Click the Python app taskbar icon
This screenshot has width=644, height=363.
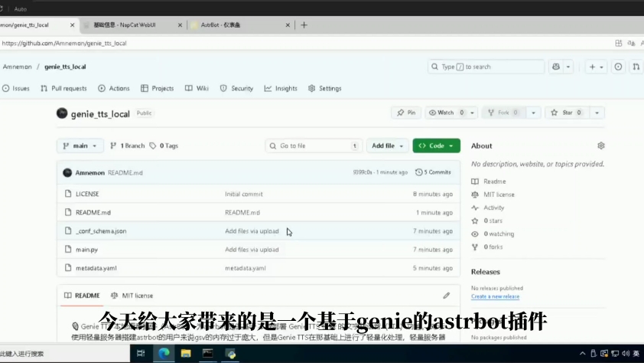coord(231,354)
